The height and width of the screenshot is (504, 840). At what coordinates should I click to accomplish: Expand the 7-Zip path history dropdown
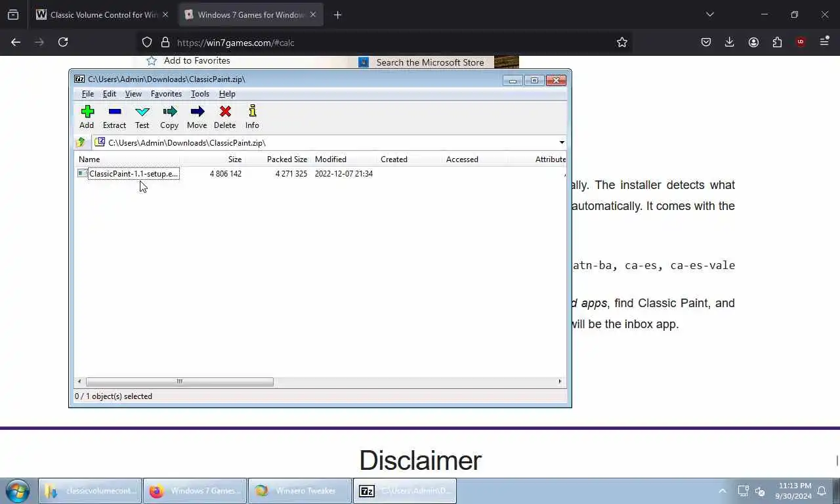point(562,142)
